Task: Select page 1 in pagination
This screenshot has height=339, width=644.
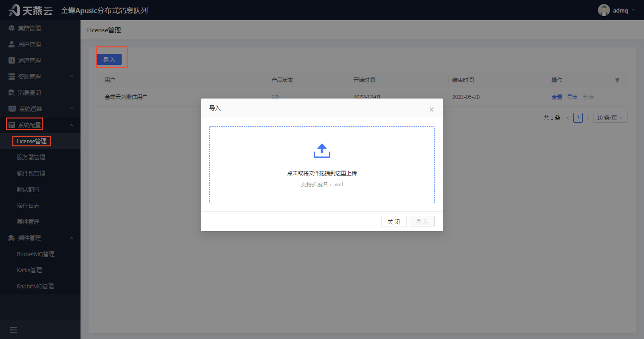Action: point(578,118)
